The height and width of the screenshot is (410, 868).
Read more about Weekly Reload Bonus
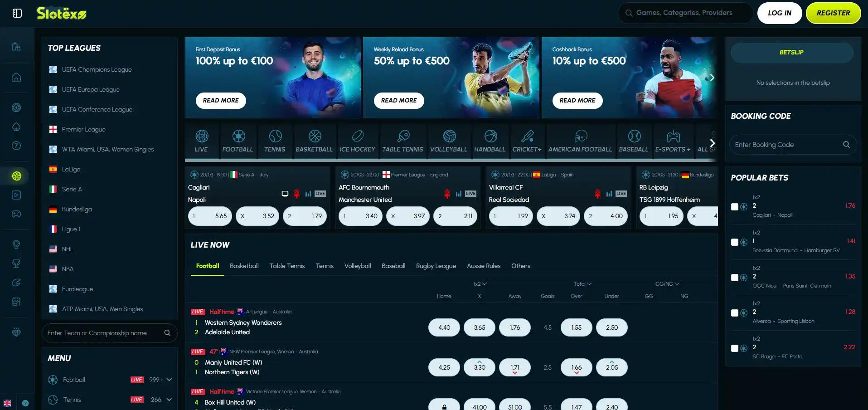[399, 100]
